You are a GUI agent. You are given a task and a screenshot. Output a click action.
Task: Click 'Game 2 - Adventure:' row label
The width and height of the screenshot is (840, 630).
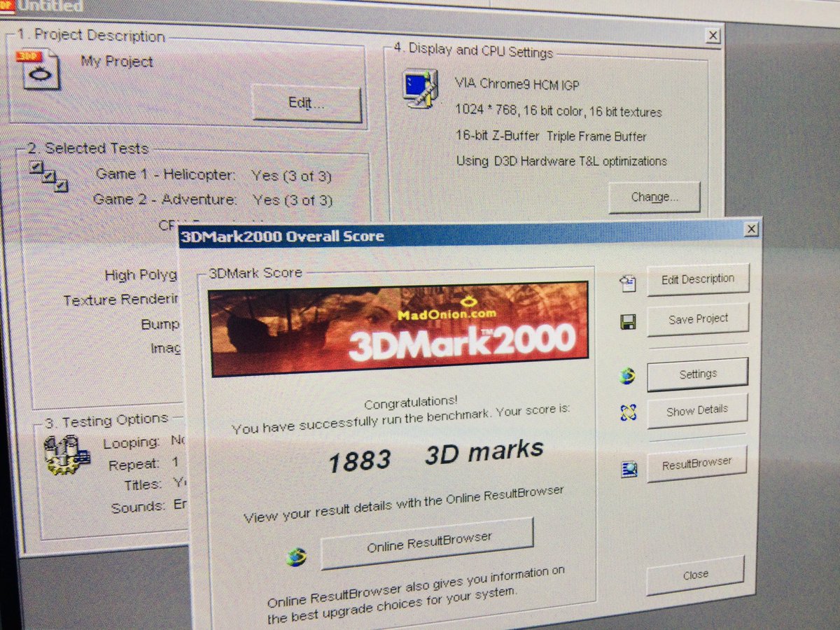pyautogui.click(x=164, y=199)
